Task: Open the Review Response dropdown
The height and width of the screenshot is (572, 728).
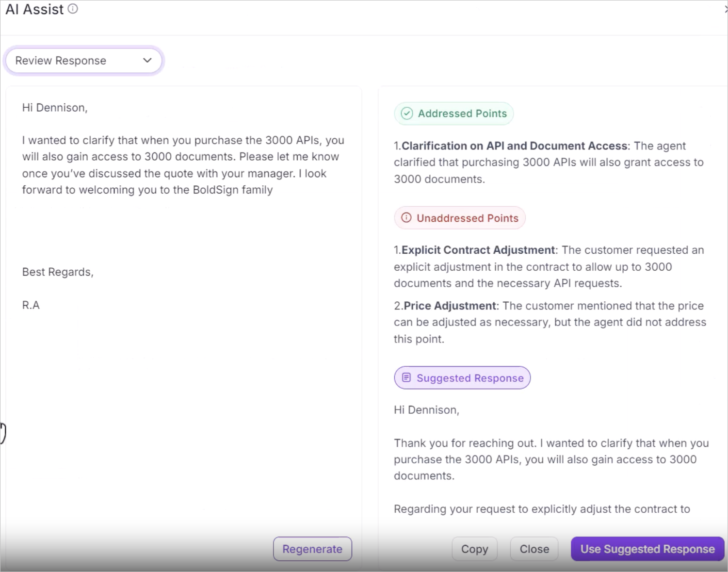Action: (83, 61)
